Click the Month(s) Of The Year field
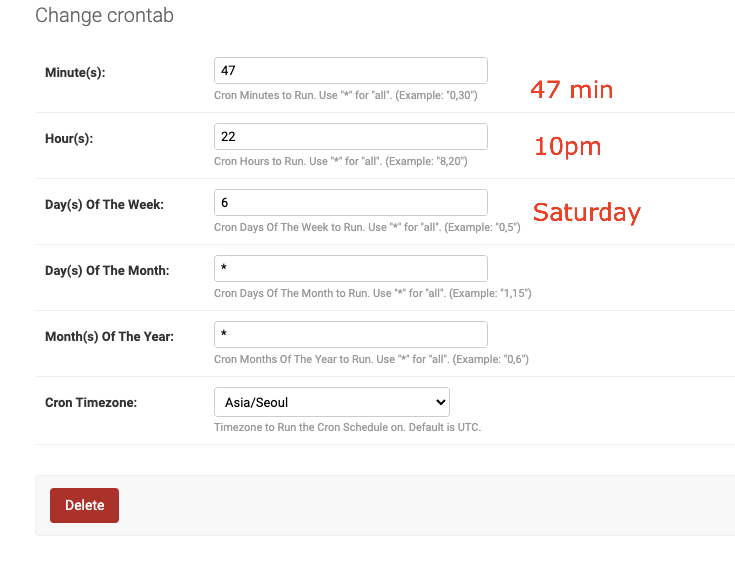735x570 pixels. (x=351, y=335)
